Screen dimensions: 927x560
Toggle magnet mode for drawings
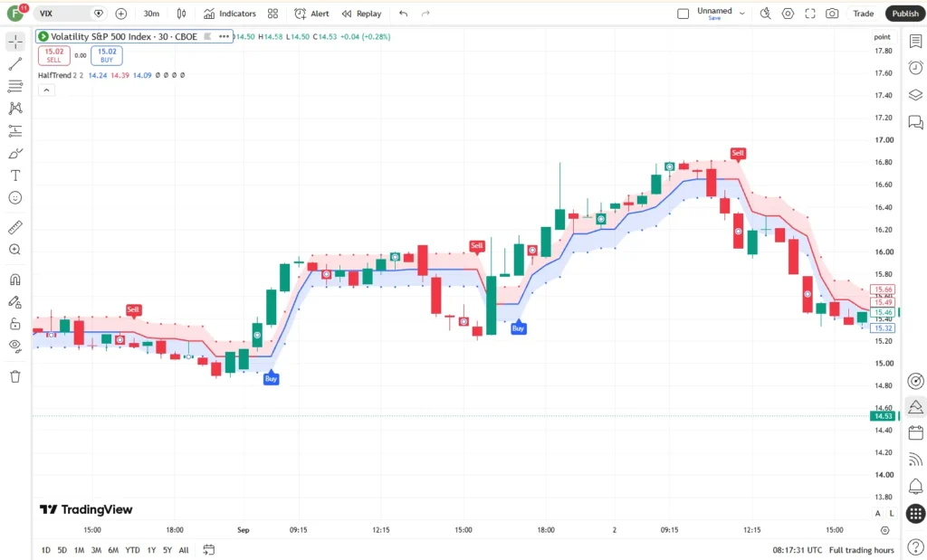[x=15, y=280]
